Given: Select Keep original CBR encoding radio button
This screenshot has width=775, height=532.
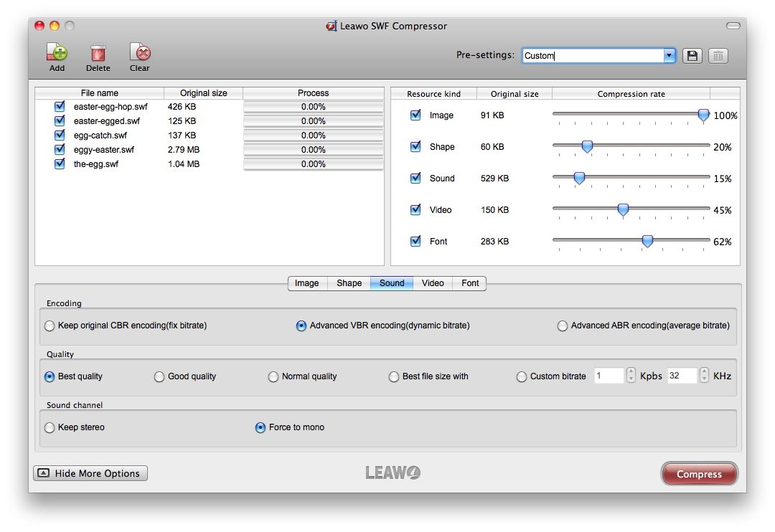Looking at the screenshot, I should click(50, 326).
